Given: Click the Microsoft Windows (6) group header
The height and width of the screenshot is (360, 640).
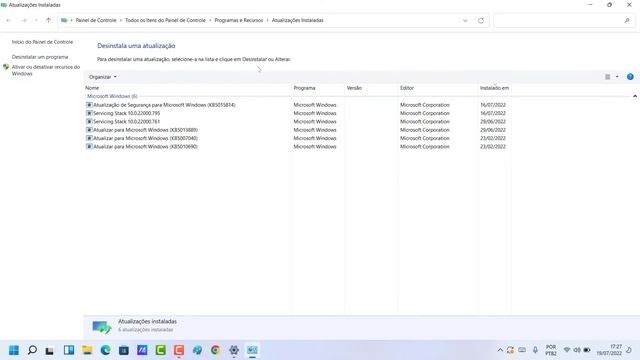Looking at the screenshot, I should 112,96.
